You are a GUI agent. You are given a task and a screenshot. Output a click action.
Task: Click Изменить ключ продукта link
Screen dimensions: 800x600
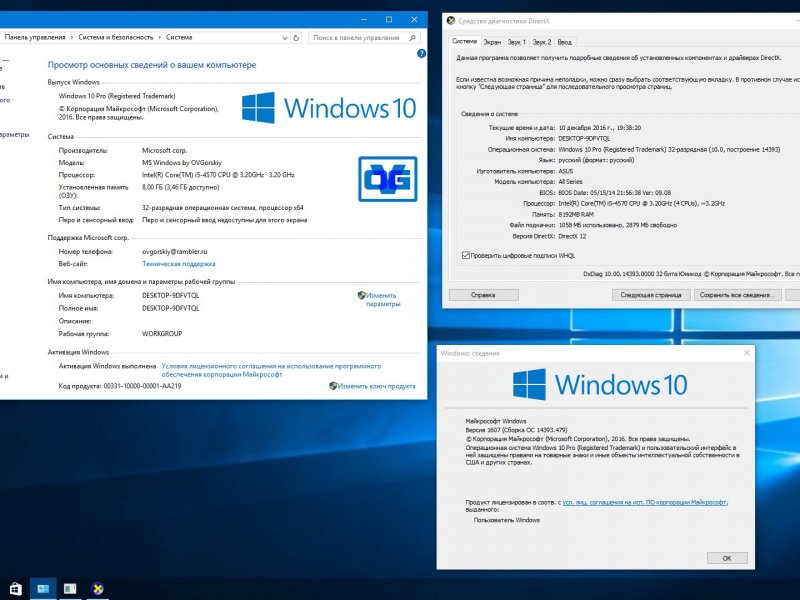coord(377,386)
